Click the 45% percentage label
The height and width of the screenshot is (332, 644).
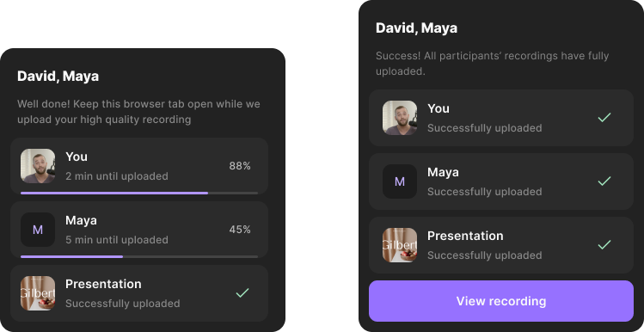pyautogui.click(x=240, y=230)
